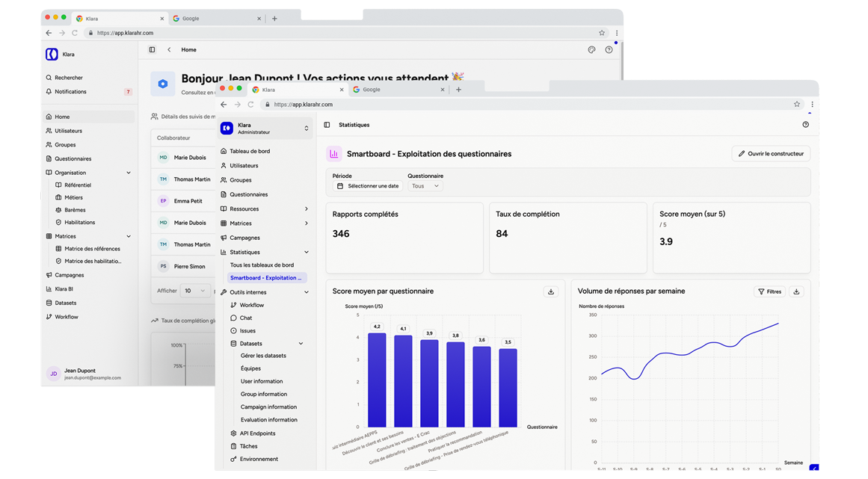The width and height of the screenshot is (868, 479).
Task: Open Équipes in front sidebar
Action: 250,368
